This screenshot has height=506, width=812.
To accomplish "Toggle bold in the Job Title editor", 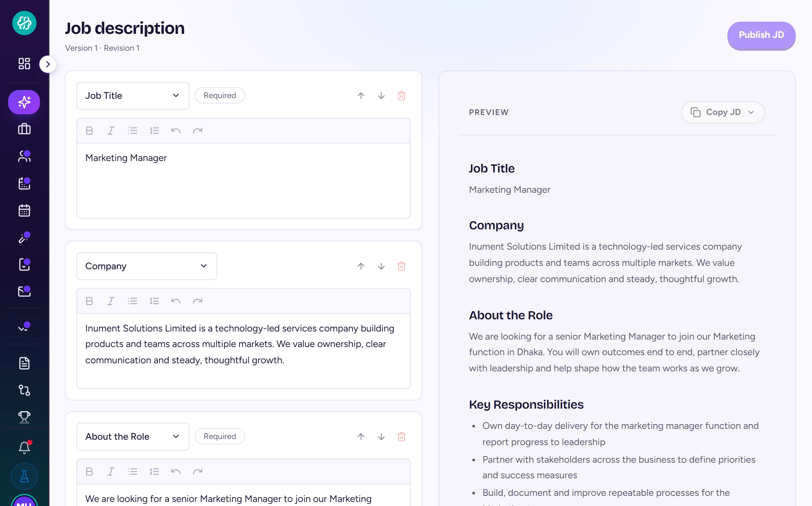I will tap(89, 131).
